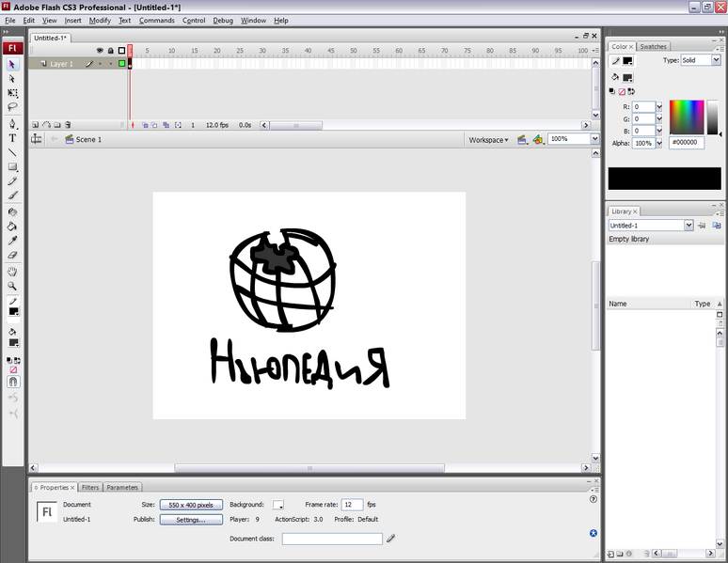Select the Hand tool
The image size is (728, 563).
(12, 272)
